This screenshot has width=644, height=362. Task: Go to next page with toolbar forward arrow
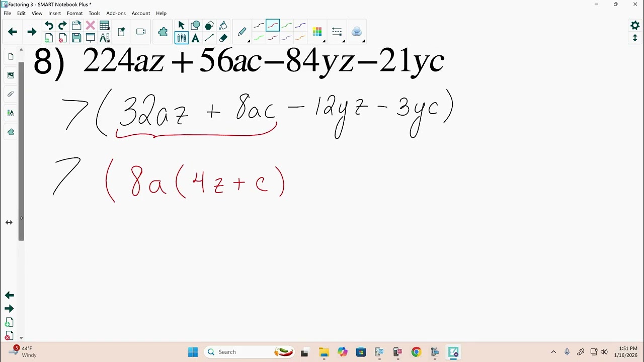[32, 32]
